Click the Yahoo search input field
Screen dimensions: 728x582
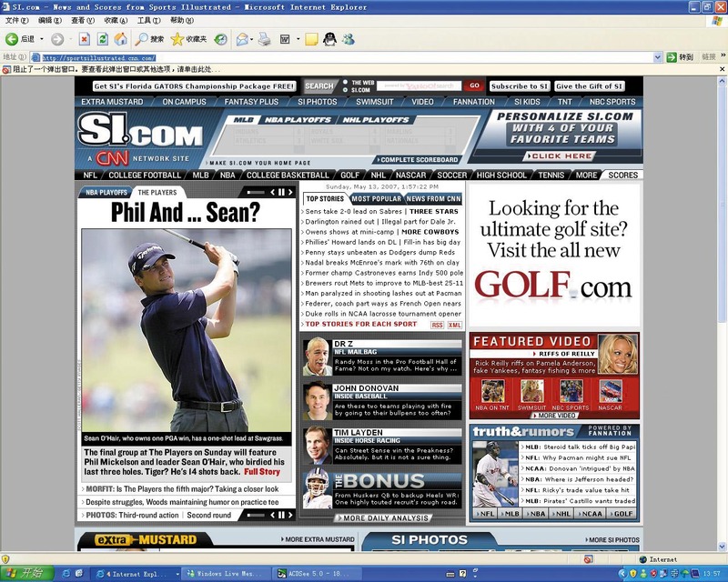[419, 85]
